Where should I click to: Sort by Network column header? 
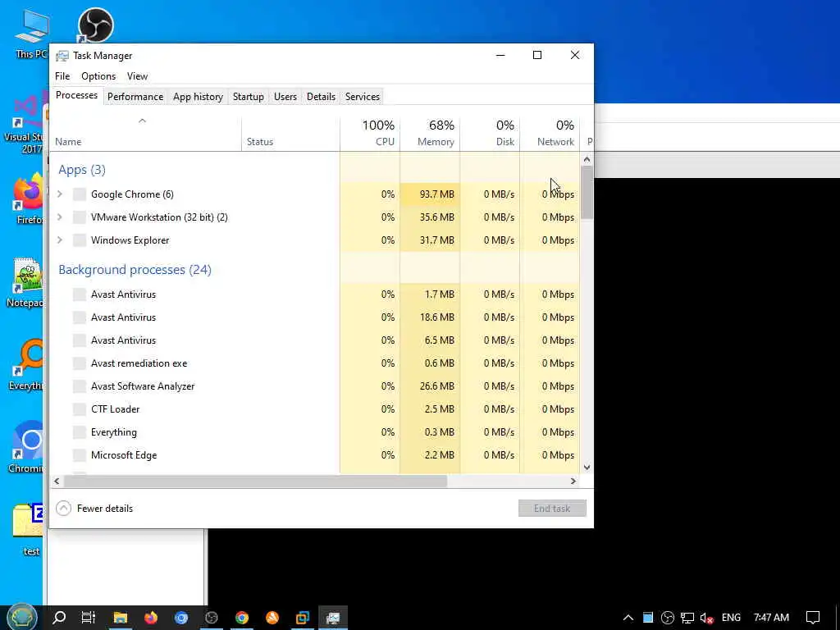(x=550, y=132)
